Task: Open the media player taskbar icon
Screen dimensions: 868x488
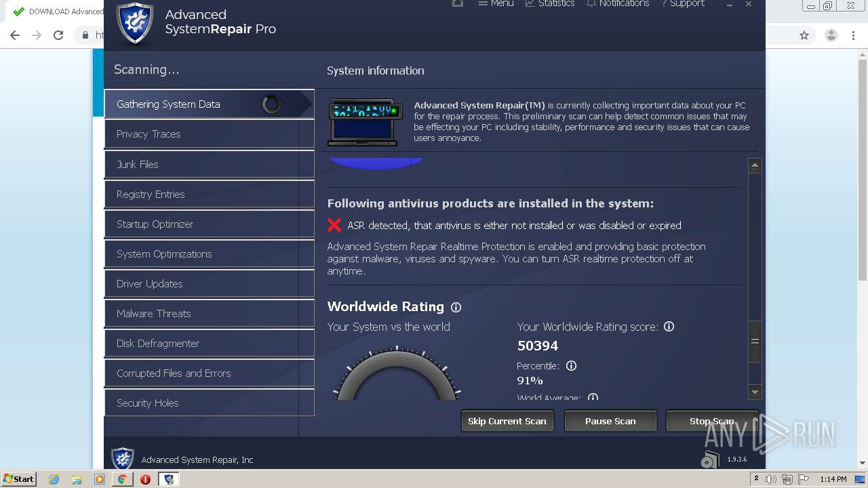Action: click(100, 479)
